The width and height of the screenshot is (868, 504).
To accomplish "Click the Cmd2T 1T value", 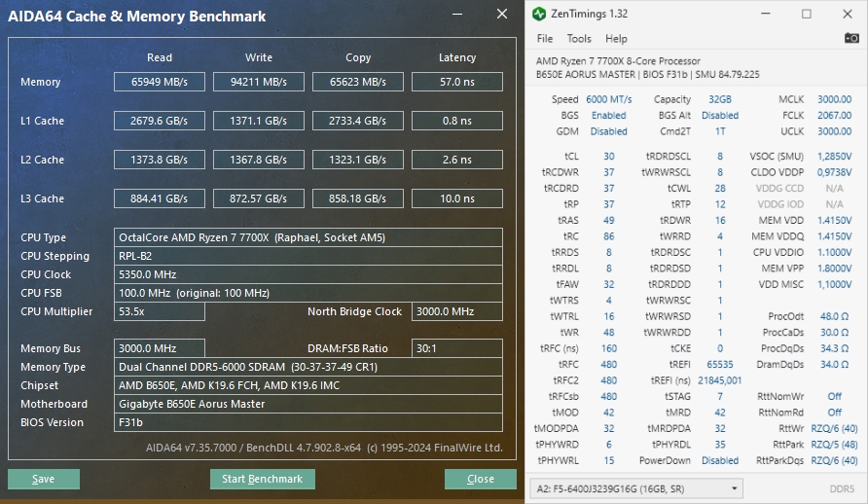I will click(720, 131).
